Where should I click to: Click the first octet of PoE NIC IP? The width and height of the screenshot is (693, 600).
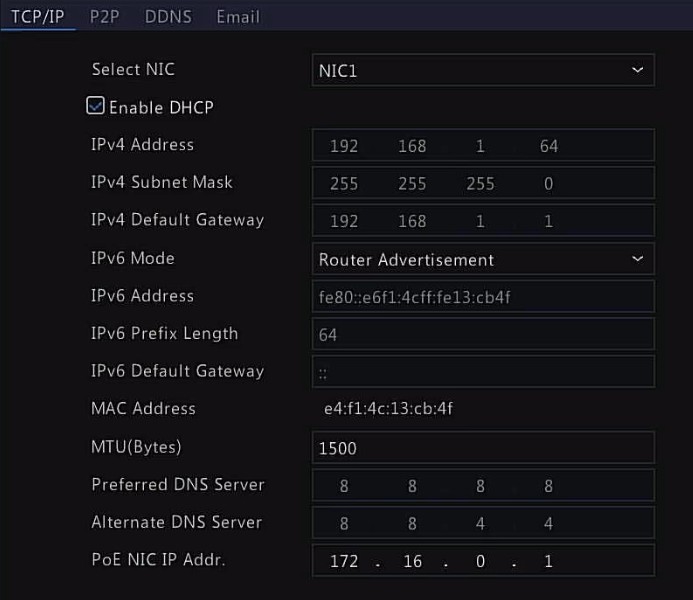point(344,561)
